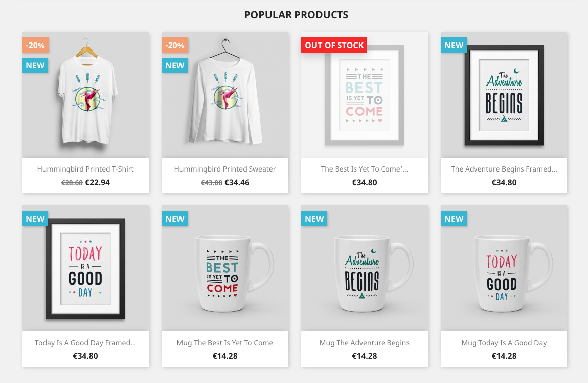
Task: Open the Today Is A Good Day mug image
Action: [x=504, y=268]
